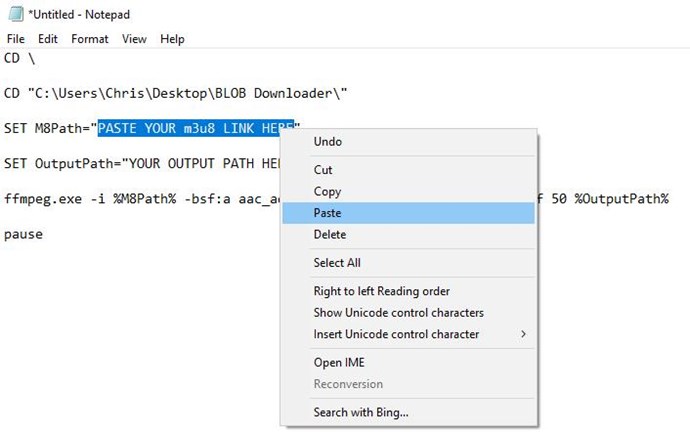Click Search with Bing entry

(361, 412)
